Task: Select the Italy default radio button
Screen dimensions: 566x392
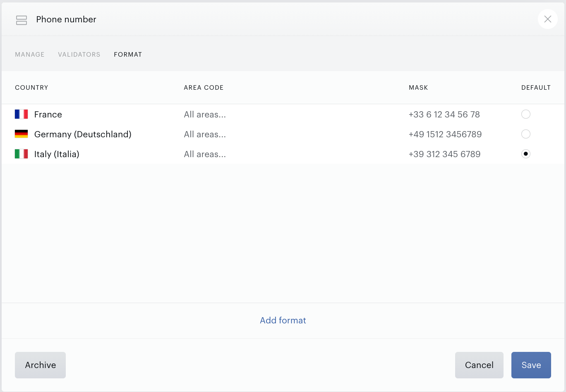Action: click(x=526, y=154)
